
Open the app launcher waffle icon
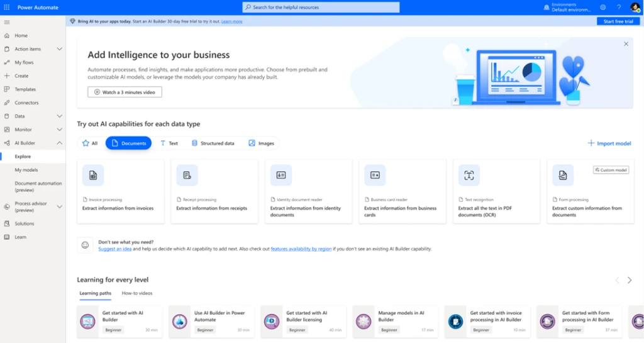[x=6, y=7]
